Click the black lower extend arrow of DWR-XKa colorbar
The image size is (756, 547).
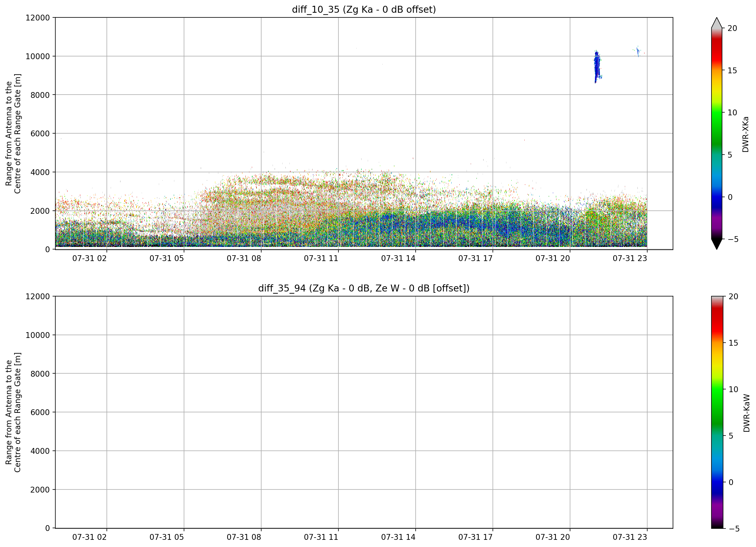click(x=717, y=244)
